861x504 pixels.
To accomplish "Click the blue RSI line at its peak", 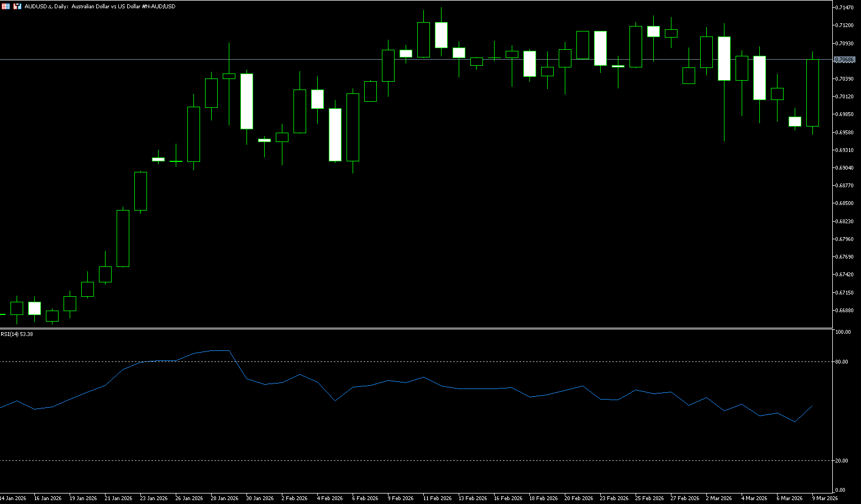I will tap(221, 350).
